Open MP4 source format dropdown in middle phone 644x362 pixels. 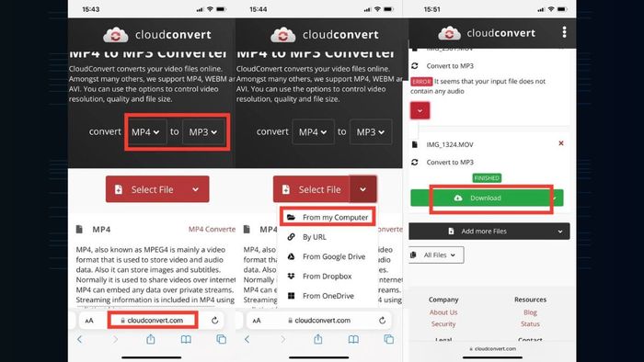(313, 132)
